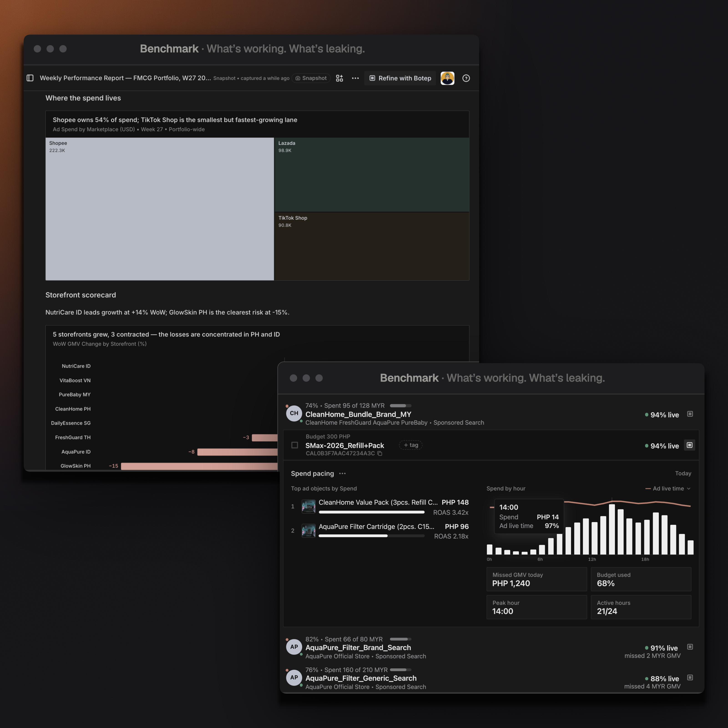728x728 pixels.
Task: Click the FreshGuard TH -3 bar
Action: click(x=265, y=437)
